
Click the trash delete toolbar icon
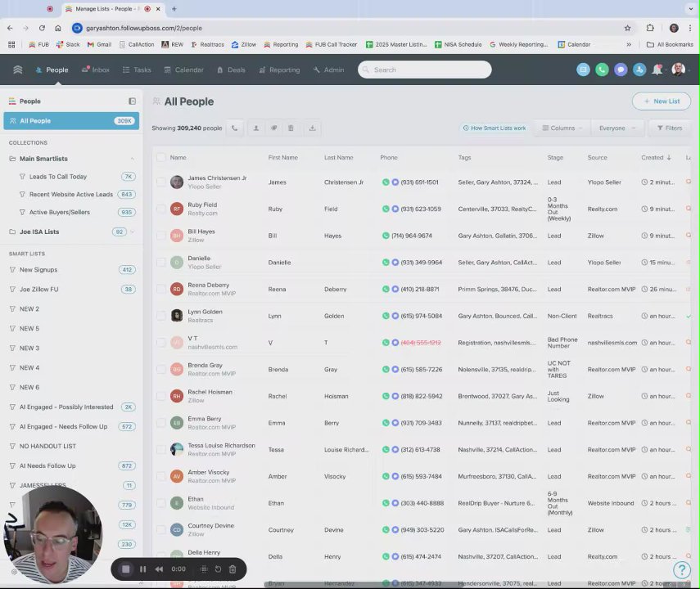291,128
